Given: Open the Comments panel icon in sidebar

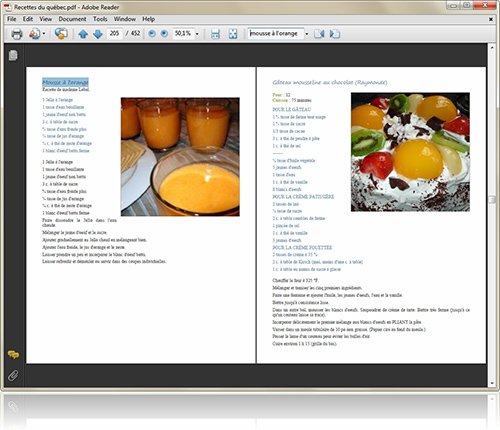Looking at the screenshot, I should pyautogui.click(x=13, y=354).
